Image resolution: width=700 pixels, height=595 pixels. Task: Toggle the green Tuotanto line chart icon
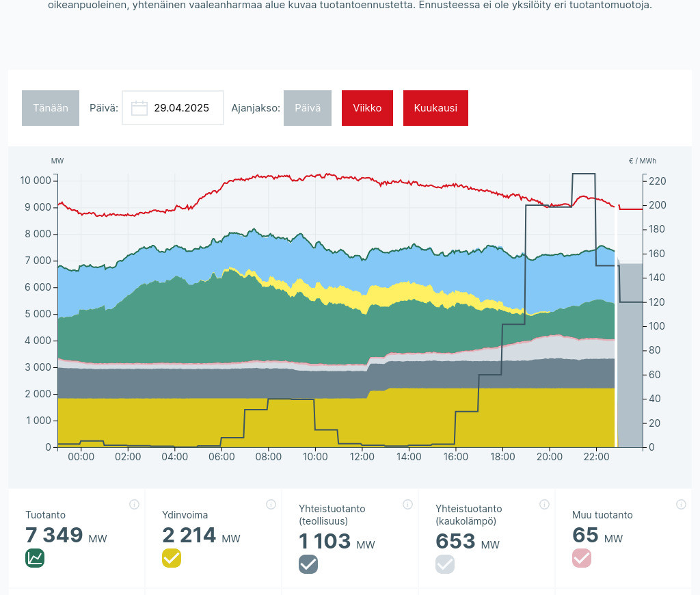click(x=35, y=558)
